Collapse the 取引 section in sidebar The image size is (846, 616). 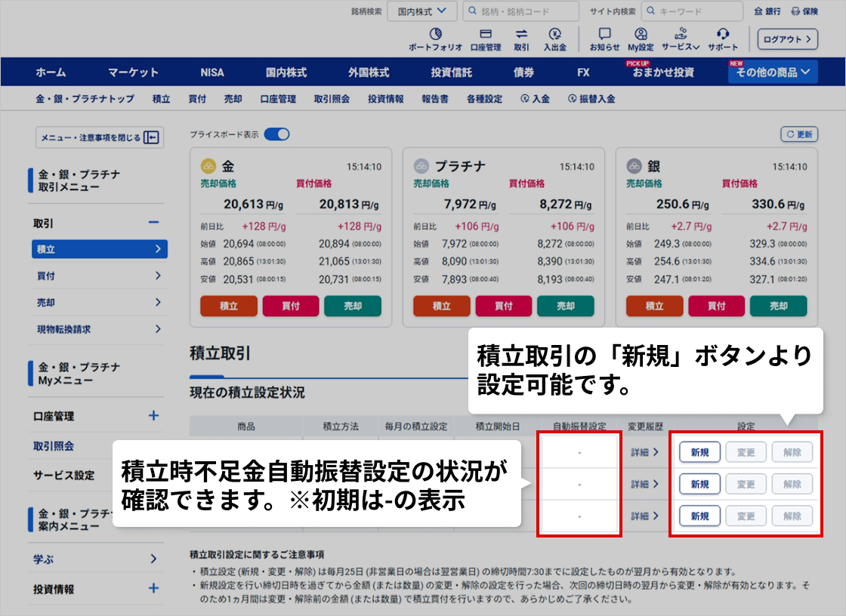point(153,223)
